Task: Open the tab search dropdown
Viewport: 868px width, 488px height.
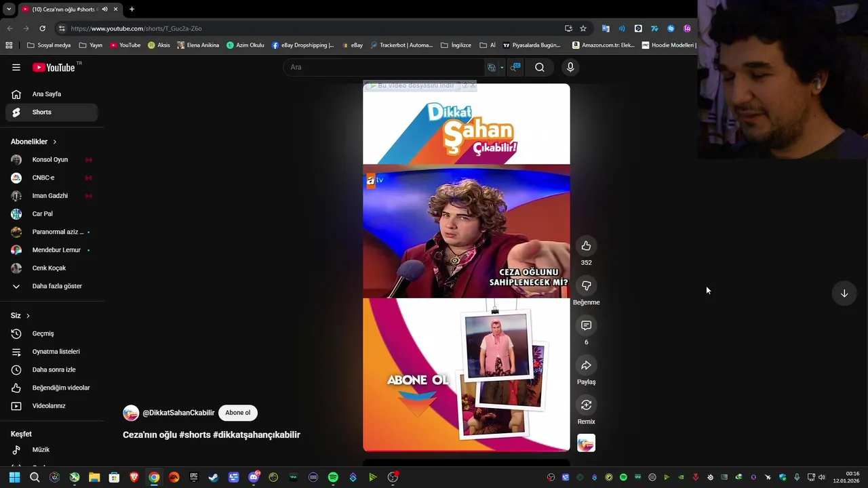Action: point(9,9)
